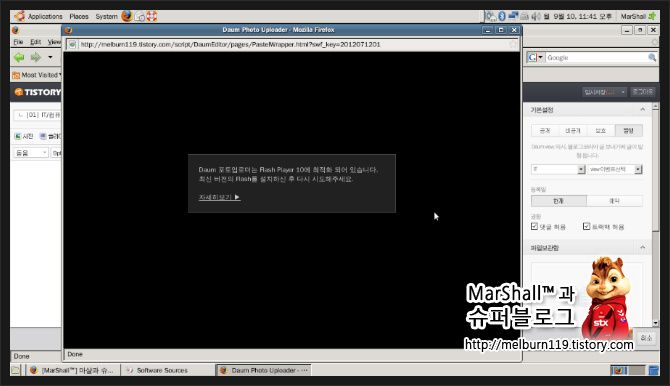Image resolution: width=670 pixels, height=386 pixels.
Task: Click the loading throbber in background Firefox
Action: (x=655, y=42)
